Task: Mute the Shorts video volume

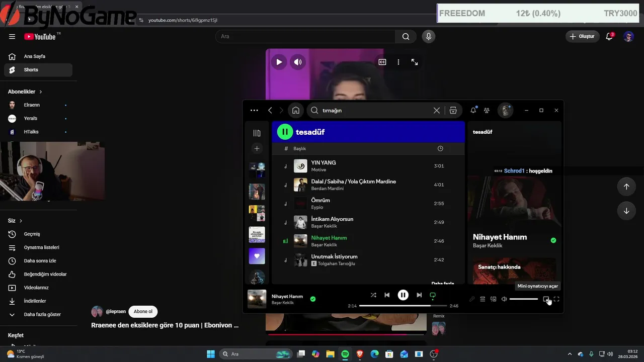Action: [298, 62]
